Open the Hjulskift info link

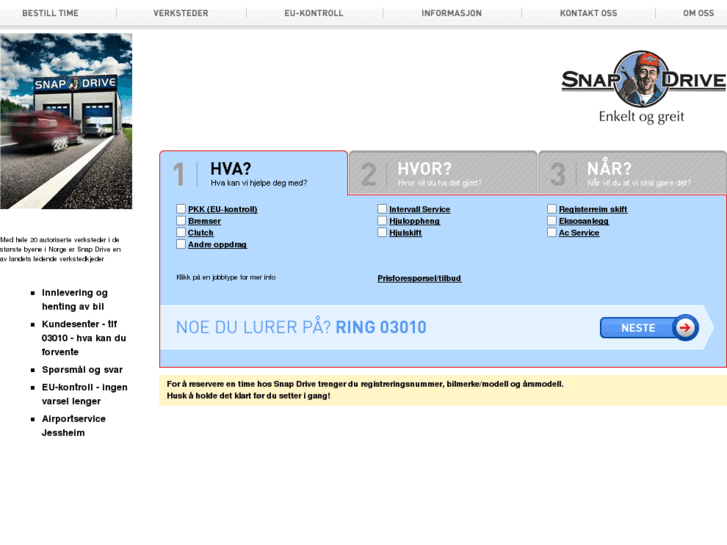click(405, 233)
